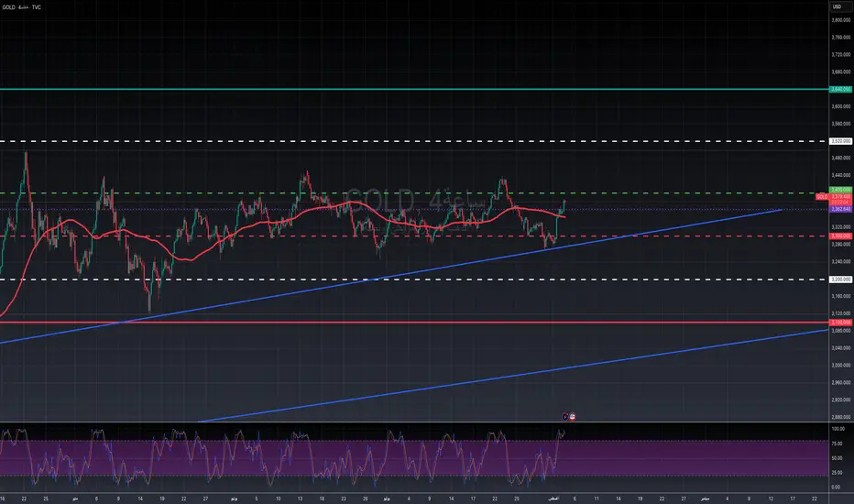Click the dark circular event marker above oscillator
Screen dimensions: 854x504
564,416
